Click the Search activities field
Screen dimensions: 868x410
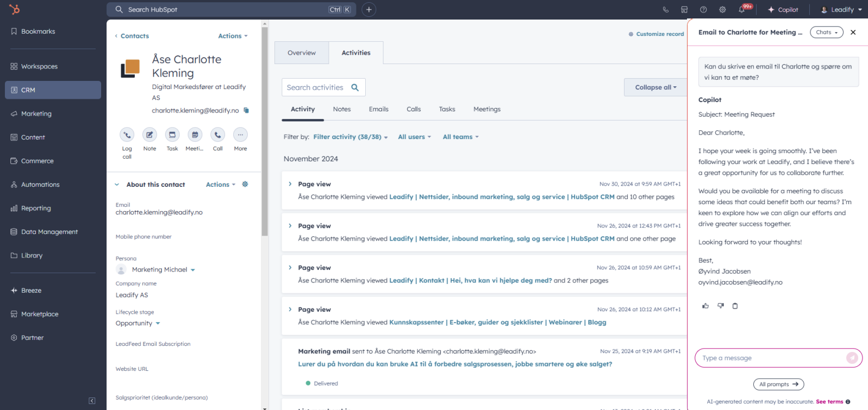tap(323, 87)
